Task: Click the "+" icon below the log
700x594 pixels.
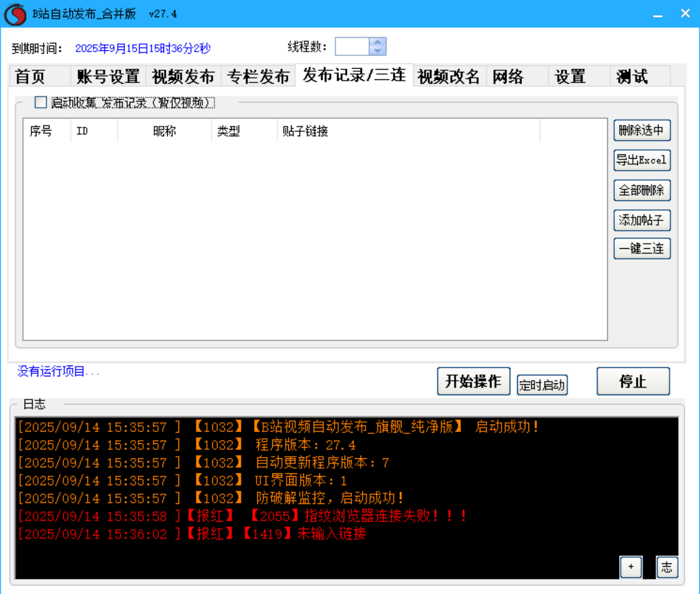Action: point(631,567)
